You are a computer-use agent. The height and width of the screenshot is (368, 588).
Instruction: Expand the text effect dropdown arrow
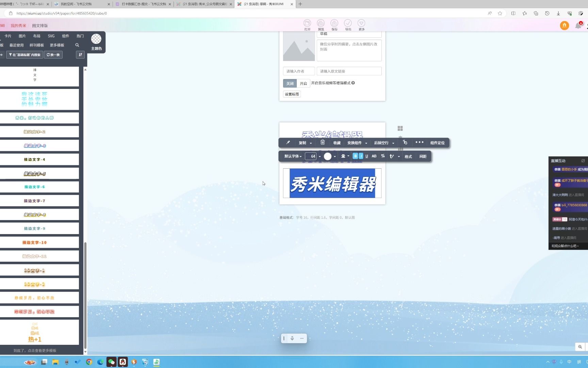click(x=399, y=156)
